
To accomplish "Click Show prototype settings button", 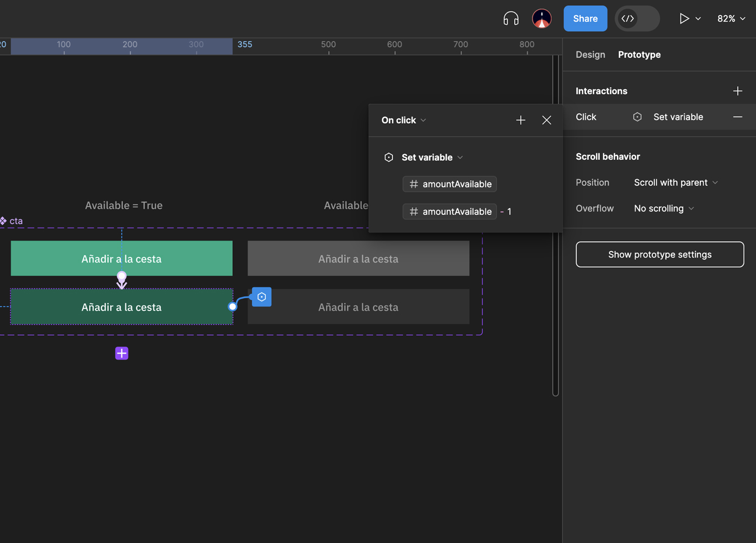I will [659, 254].
